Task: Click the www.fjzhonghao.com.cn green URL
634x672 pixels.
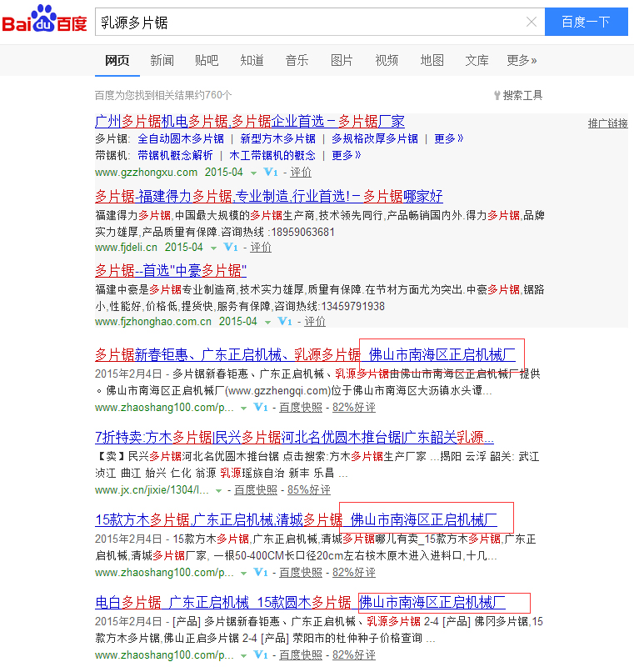Action: tap(153, 322)
